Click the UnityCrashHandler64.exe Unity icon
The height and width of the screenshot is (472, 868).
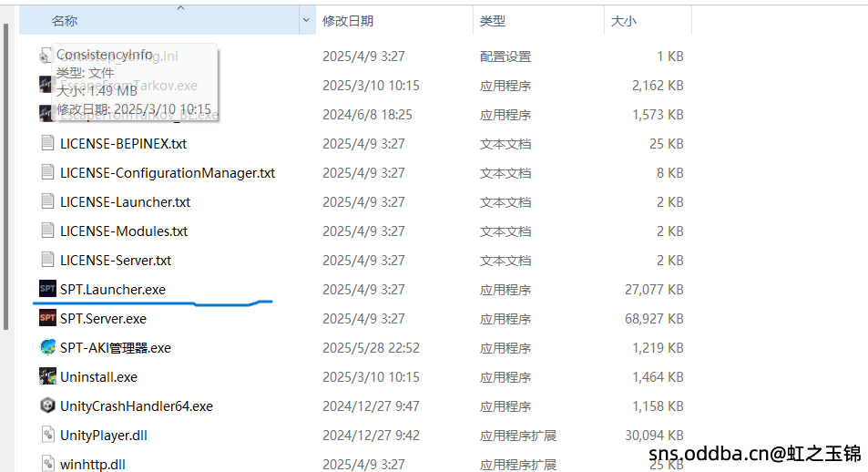[47, 405]
